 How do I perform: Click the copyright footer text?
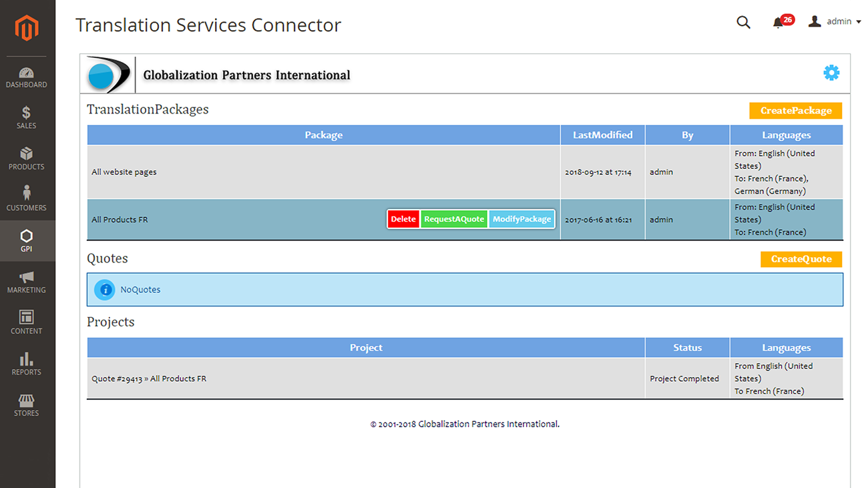[465, 424]
